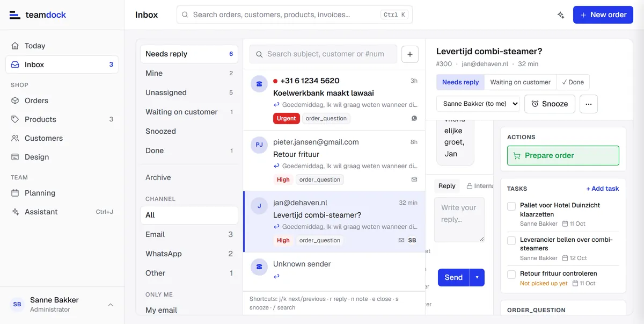Click the High tag on Retour frituur row
644x324 pixels.
click(283, 179)
